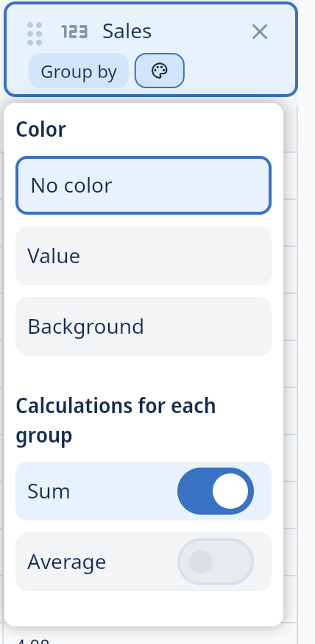
Task: Turn off the Sum toggle switch
Action: pos(216,491)
